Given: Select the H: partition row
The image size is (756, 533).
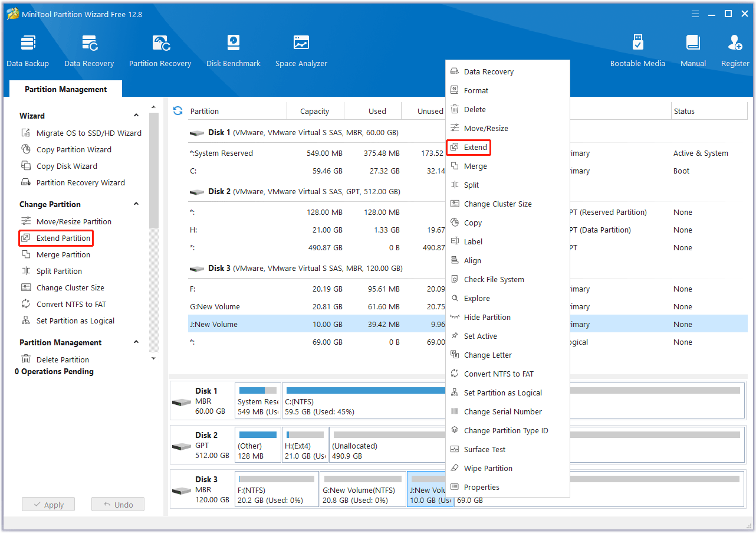Looking at the screenshot, I should pyautogui.click(x=468, y=230).
